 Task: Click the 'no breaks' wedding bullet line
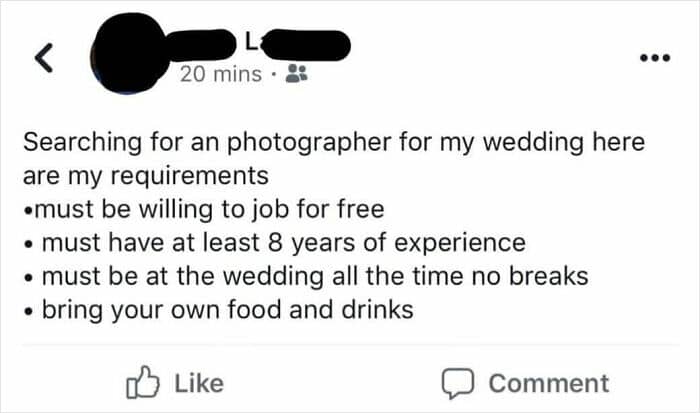click(306, 276)
